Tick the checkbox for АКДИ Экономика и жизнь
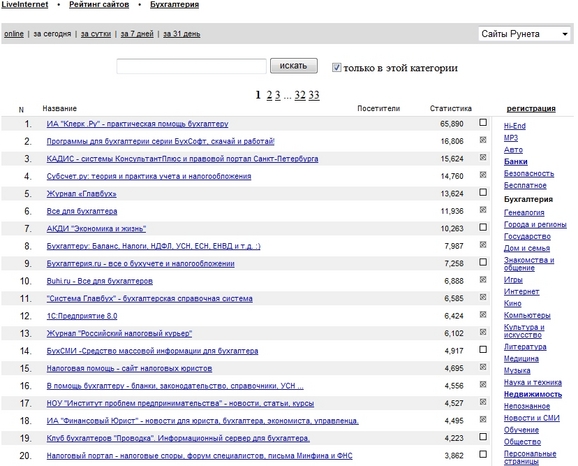Viewport: 578px width, 466px height. point(483,227)
